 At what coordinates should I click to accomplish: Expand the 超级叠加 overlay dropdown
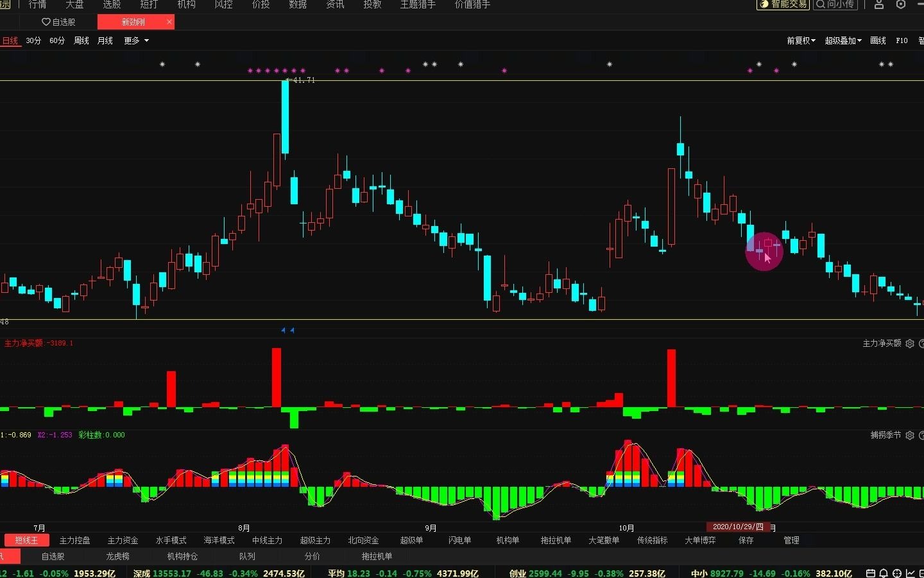843,40
